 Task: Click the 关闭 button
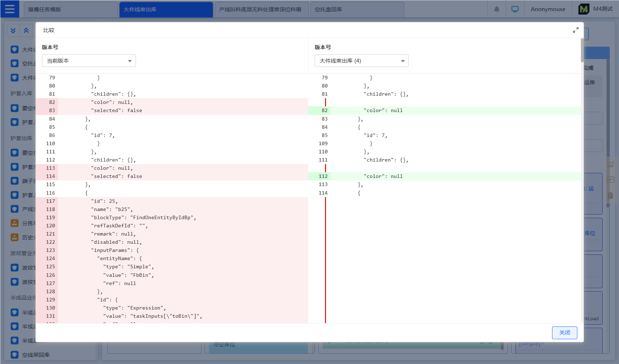[564, 333]
